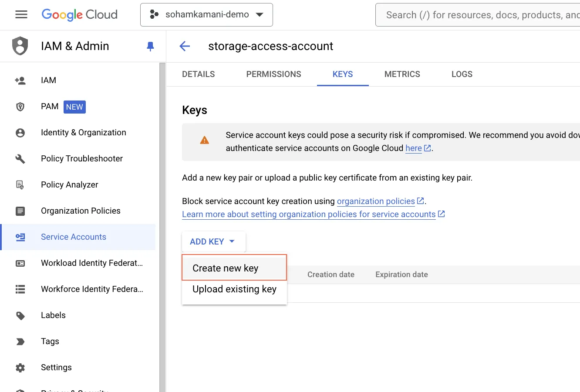Open the "organization policies" link
The width and height of the screenshot is (580, 392).
(x=376, y=201)
